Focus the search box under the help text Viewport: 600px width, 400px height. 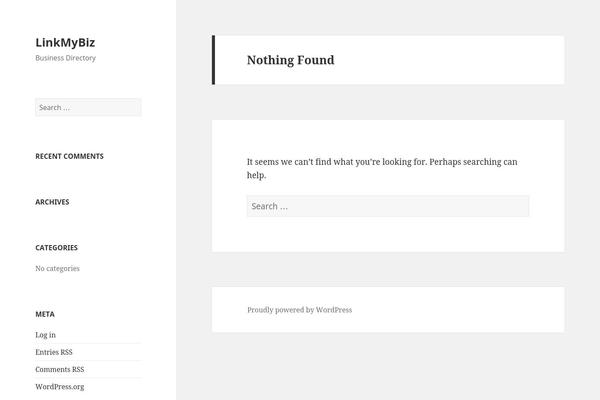(387, 206)
